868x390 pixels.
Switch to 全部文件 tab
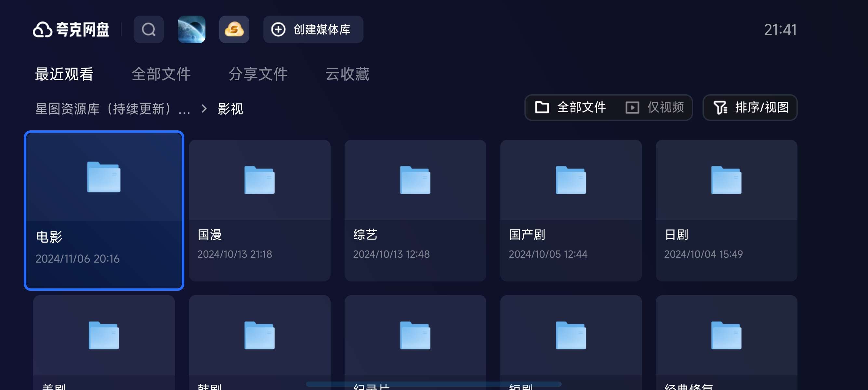tap(161, 74)
